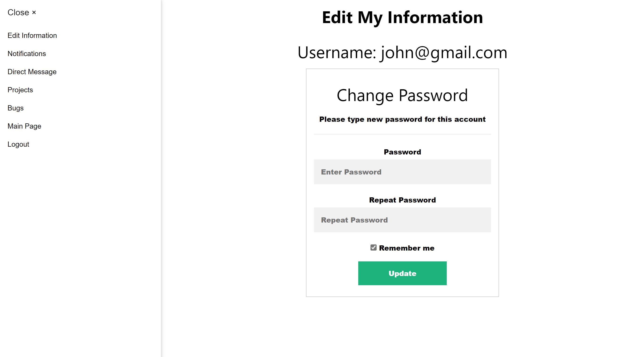The image size is (644, 357).
Task: Log out using the Logout link
Action: tap(18, 144)
